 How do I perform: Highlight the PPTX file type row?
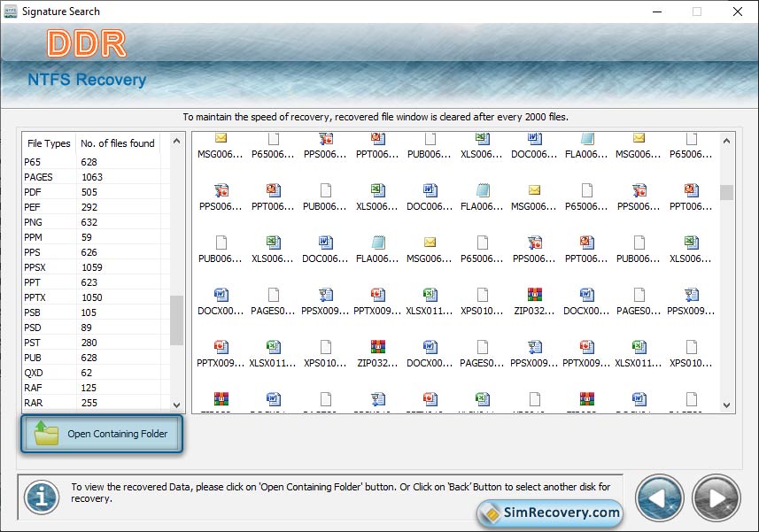(97, 297)
